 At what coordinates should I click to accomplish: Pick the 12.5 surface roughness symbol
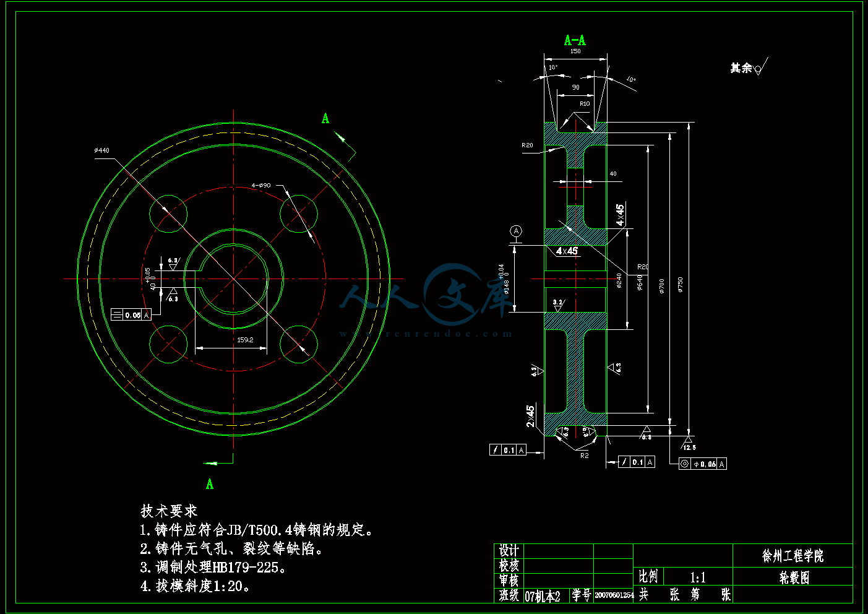coord(689,444)
